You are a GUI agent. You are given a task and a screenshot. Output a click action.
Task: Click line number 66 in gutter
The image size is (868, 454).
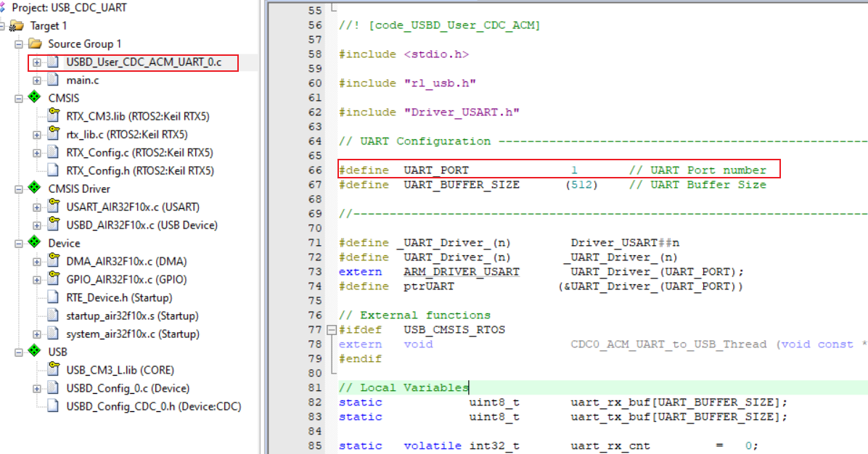(x=315, y=170)
